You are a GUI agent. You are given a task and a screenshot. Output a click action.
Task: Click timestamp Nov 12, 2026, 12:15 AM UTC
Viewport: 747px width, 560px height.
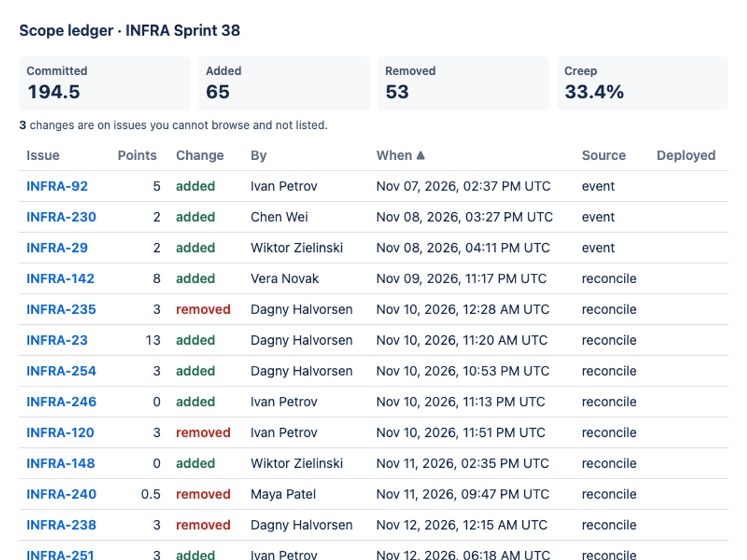click(462, 525)
